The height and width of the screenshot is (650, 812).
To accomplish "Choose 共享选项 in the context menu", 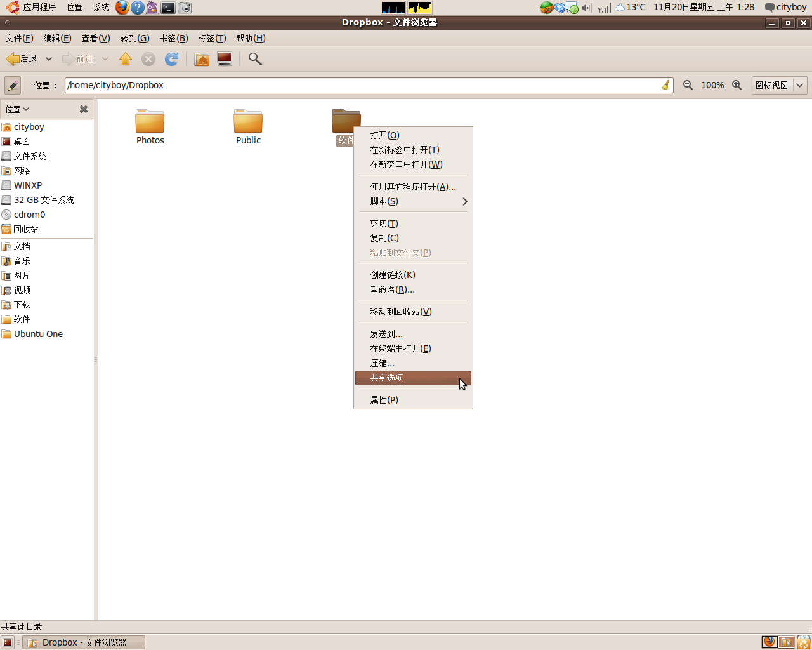I will tap(413, 378).
